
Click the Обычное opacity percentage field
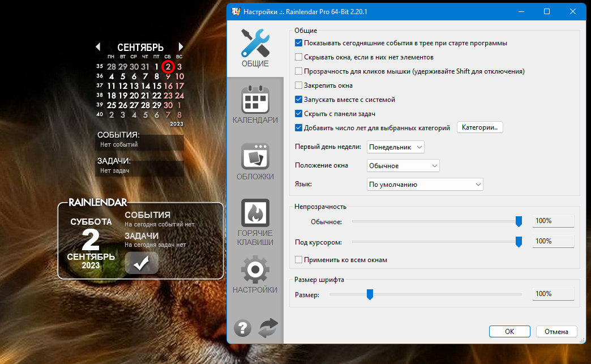pos(553,221)
